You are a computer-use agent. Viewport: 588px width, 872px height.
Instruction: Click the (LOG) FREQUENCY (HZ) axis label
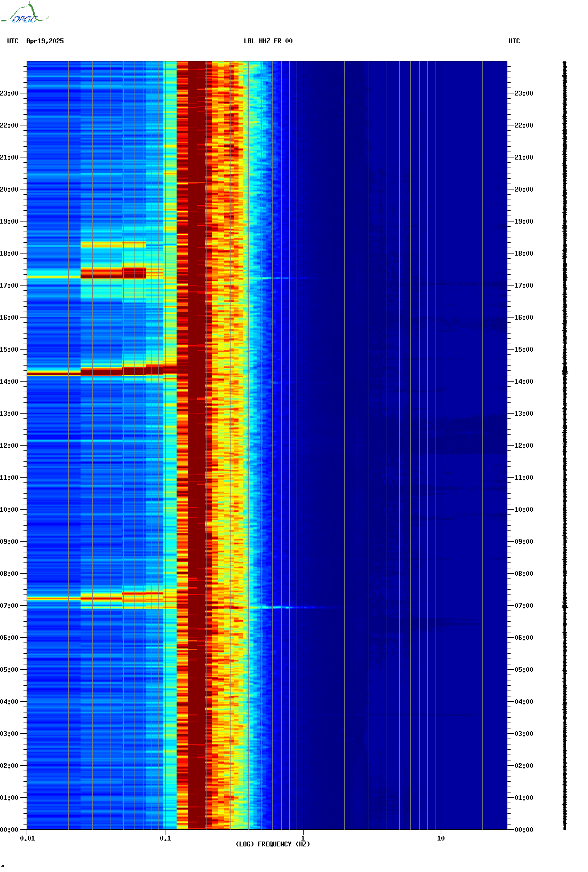[273, 844]
